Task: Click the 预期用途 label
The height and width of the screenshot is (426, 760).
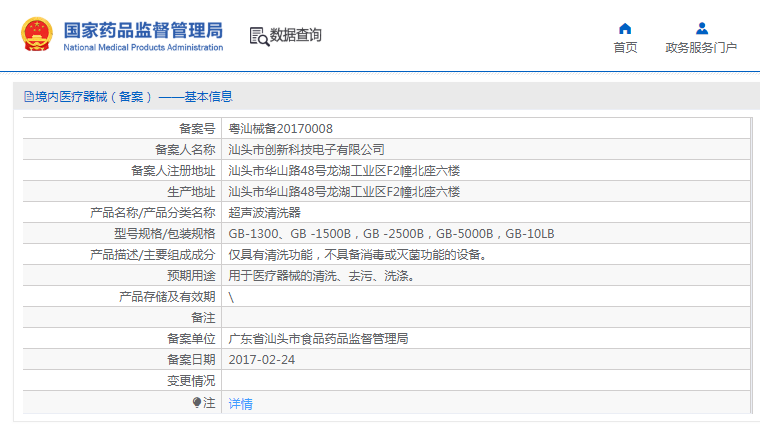Action: (191, 276)
